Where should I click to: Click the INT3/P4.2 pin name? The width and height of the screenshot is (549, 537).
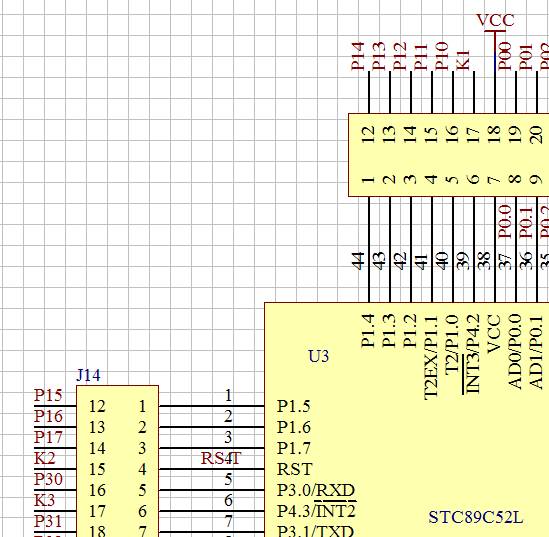click(x=473, y=354)
